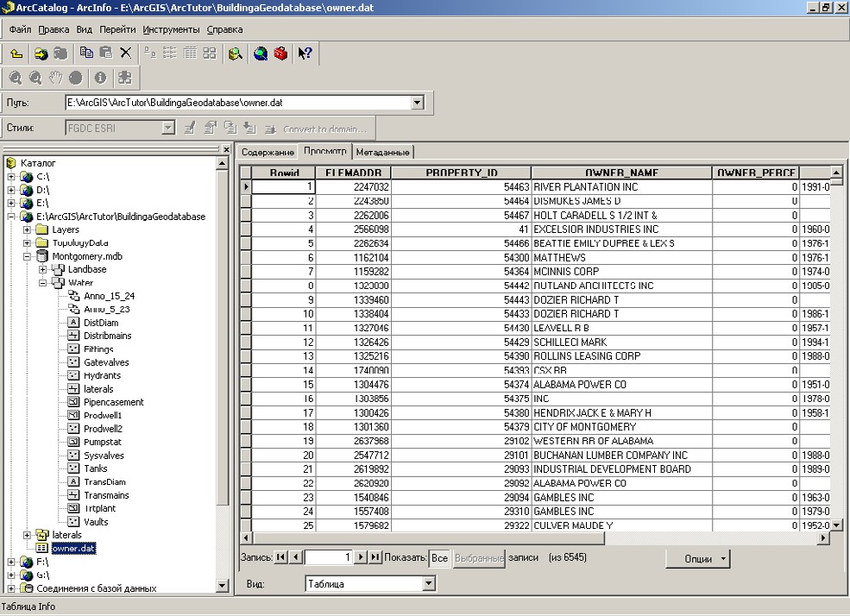Open the Вид Таблица dropdown

pos(429,584)
